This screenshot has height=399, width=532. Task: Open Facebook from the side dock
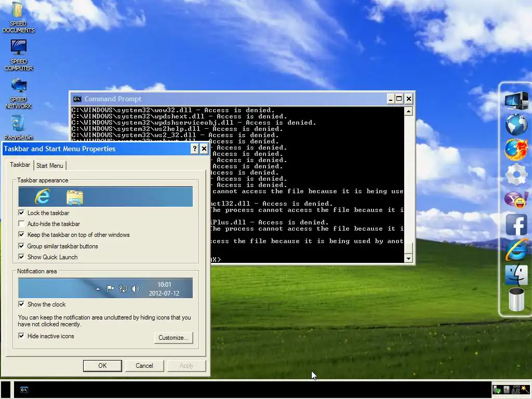(x=516, y=224)
